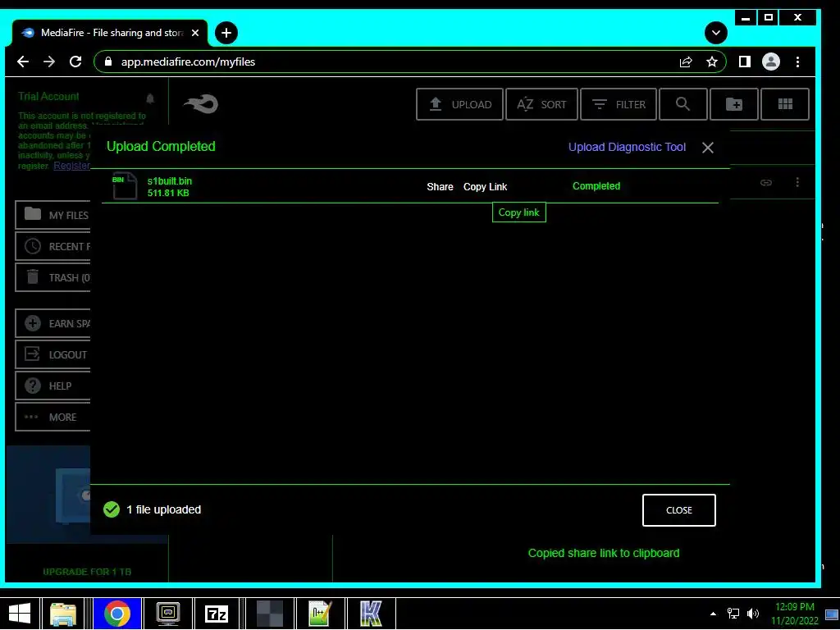Click the link icon in the file row

[x=766, y=183]
